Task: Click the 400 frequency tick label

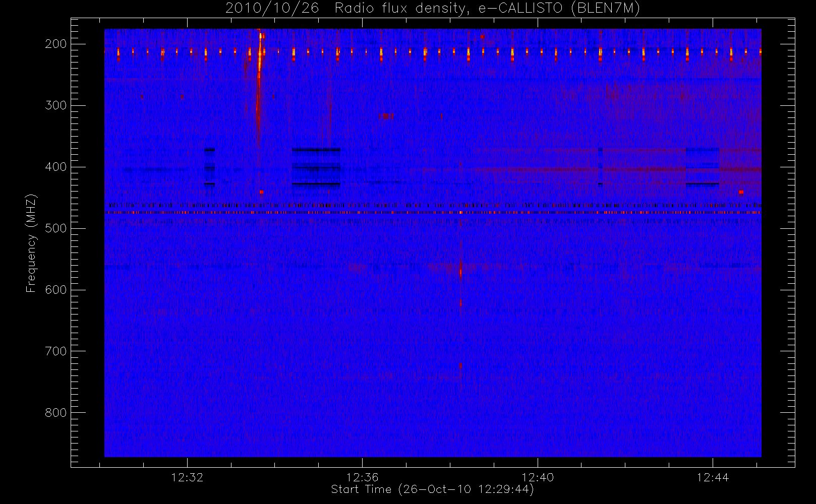Action: [56, 167]
